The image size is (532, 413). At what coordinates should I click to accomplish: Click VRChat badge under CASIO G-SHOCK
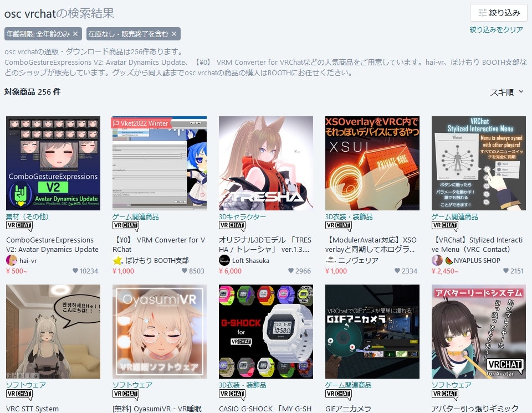pos(232,394)
